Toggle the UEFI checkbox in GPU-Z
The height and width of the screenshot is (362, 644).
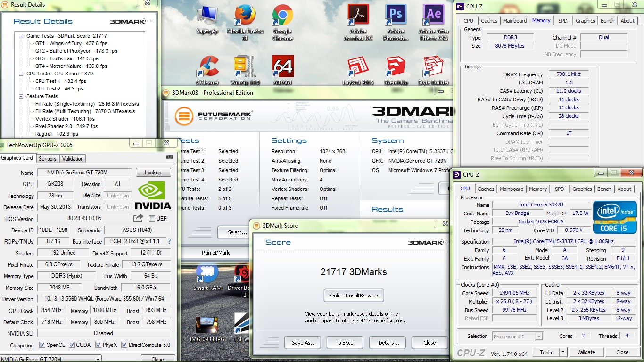click(x=152, y=219)
